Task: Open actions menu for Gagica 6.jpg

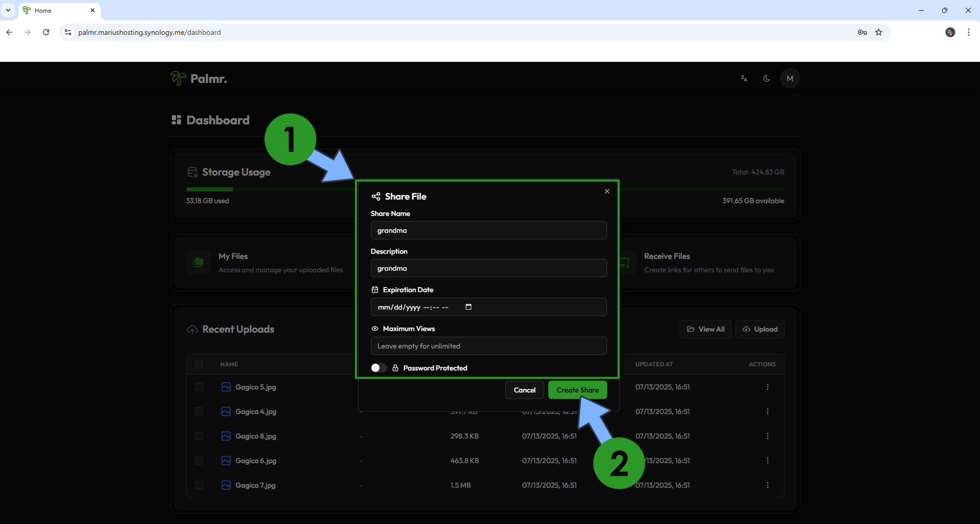Action: click(x=768, y=461)
